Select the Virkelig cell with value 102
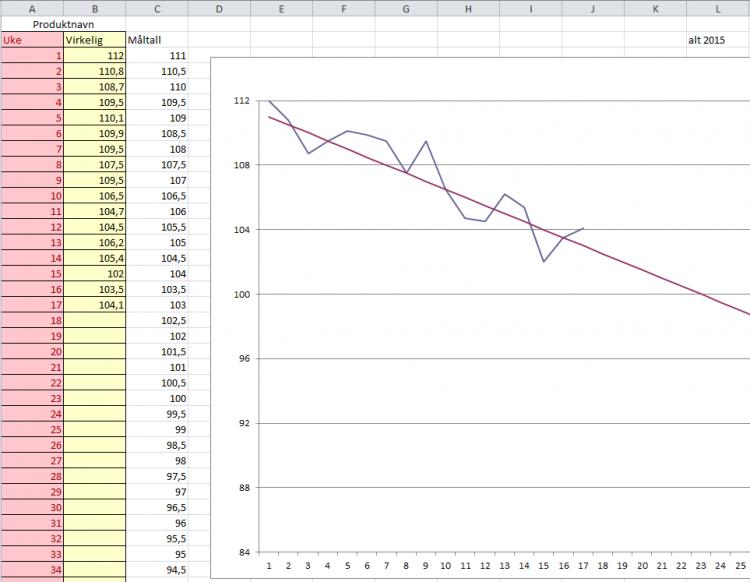Viewport: 750px width, 582px height. (x=95, y=274)
